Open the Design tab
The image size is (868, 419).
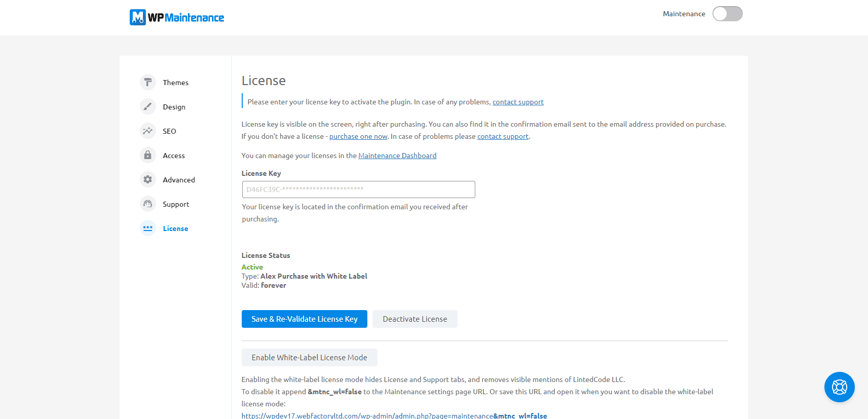pyautogui.click(x=174, y=107)
